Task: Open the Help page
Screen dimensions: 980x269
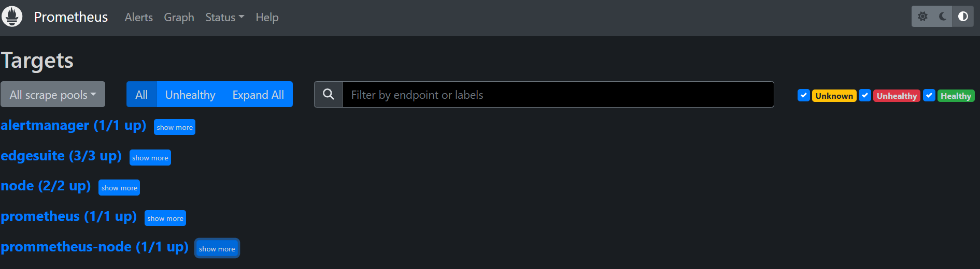Action: click(267, 18)
